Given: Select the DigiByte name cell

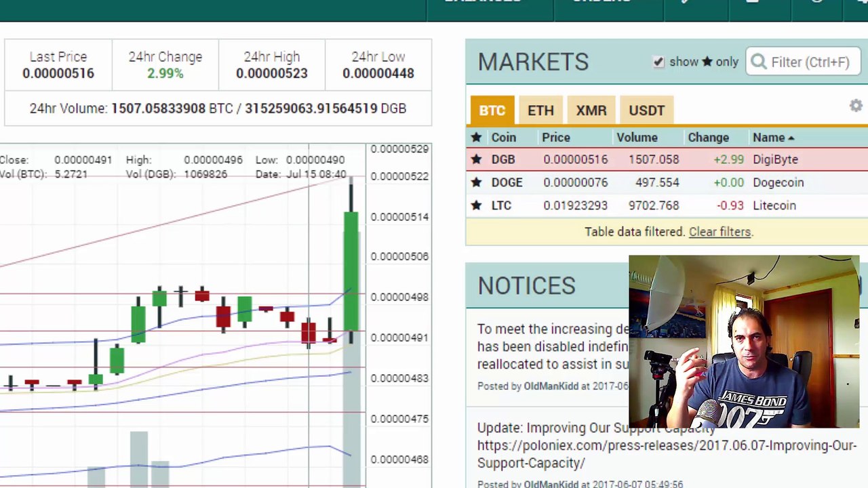Looking at the screenshot, I should click(775, 159).
